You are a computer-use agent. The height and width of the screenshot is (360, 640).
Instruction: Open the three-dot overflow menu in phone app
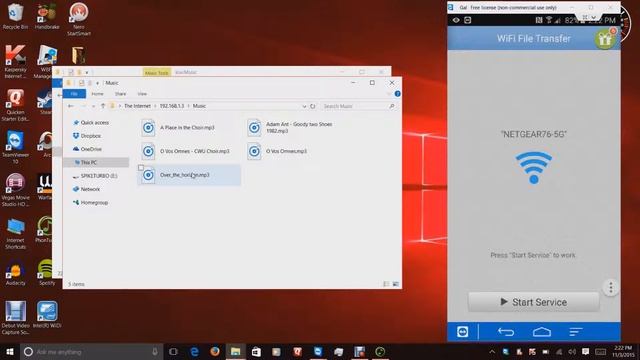point(611,288)
